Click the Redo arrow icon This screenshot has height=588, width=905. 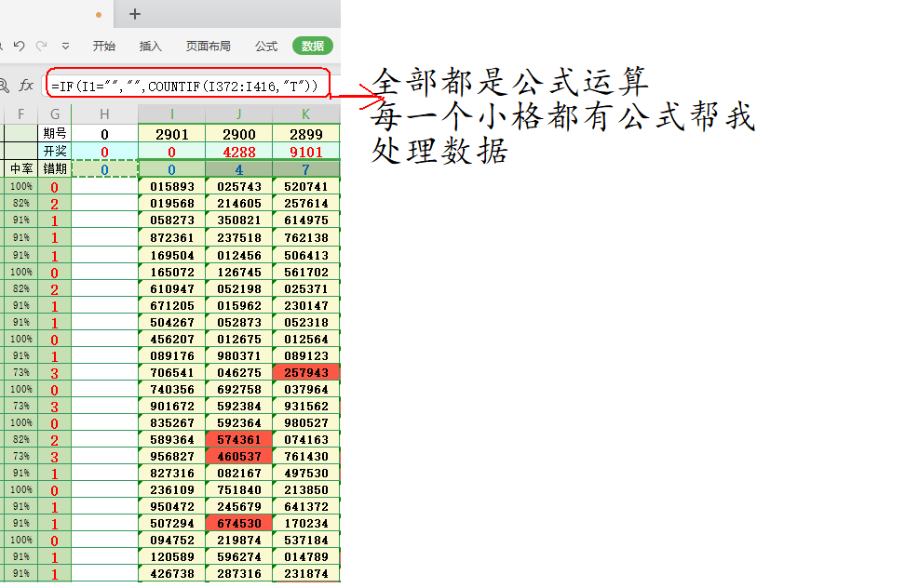click(42, 46)
